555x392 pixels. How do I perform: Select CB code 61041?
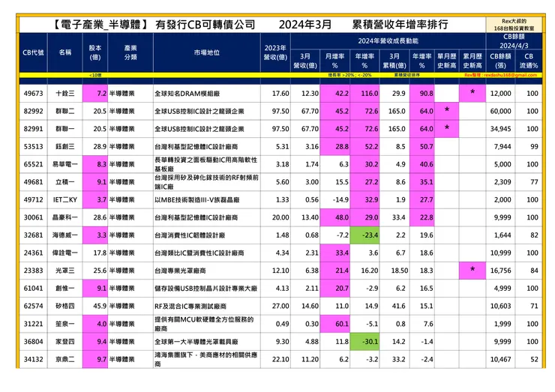[33, 288]
